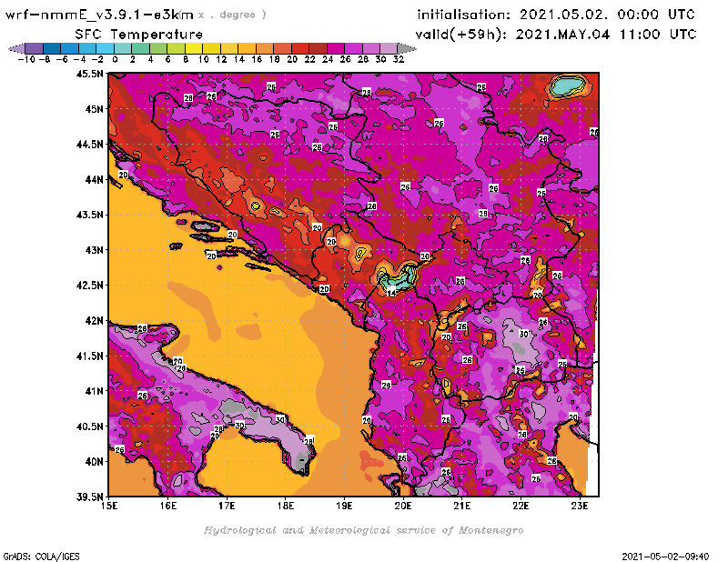Click the '41N' latitude label

(94, 391)
